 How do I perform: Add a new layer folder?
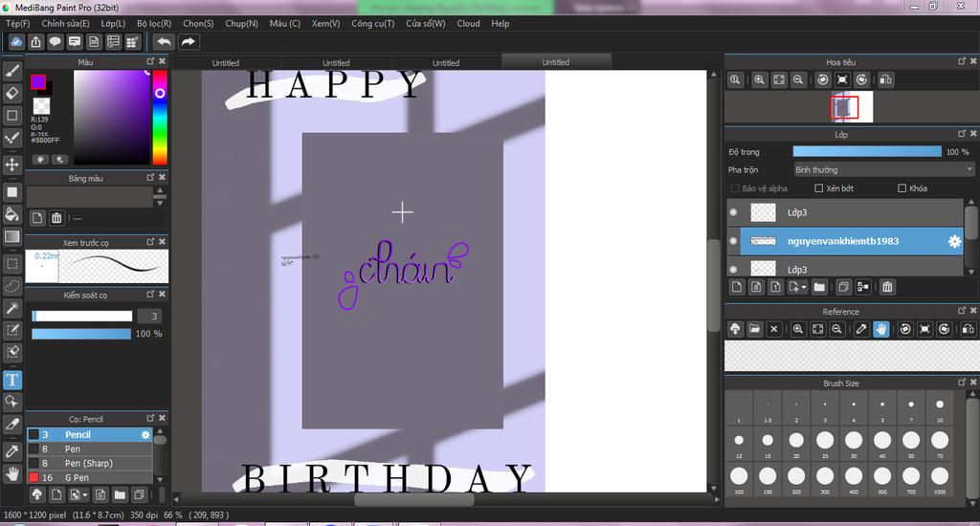tap(819, 287)
